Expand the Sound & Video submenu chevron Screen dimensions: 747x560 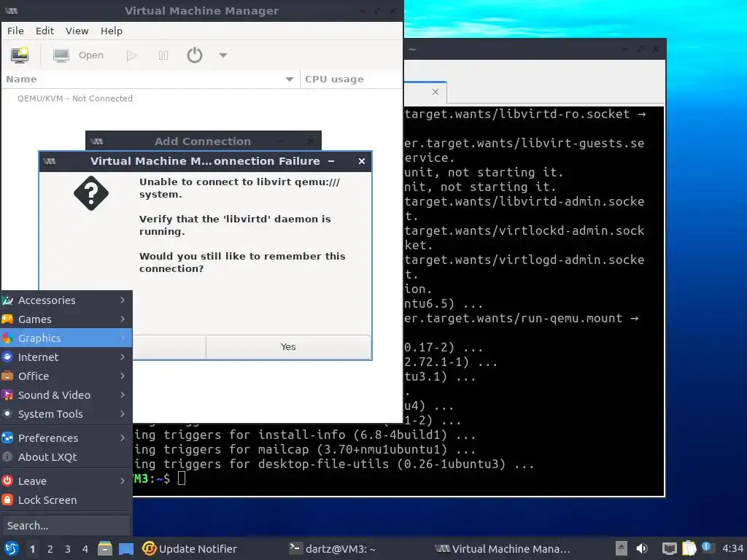tap(123, 394)
